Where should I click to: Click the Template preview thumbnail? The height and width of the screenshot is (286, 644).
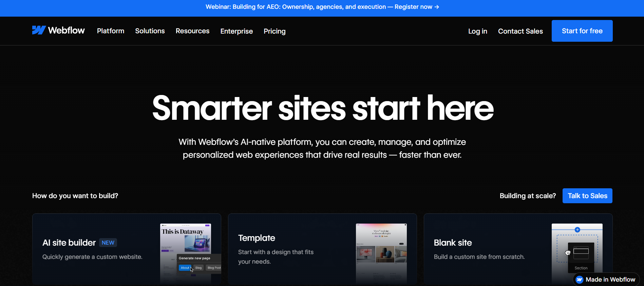381,253
